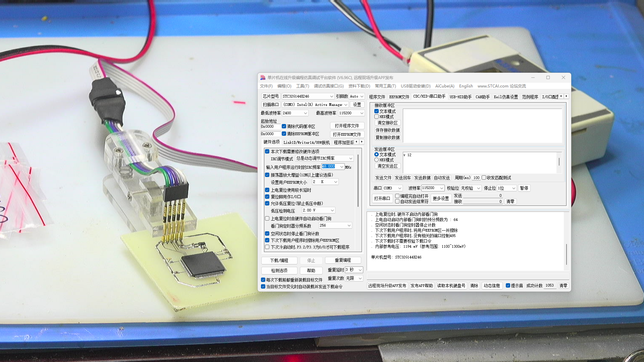Enable 自动发送结束符 checkbox

pyautogui.click(x=397, y=201)
